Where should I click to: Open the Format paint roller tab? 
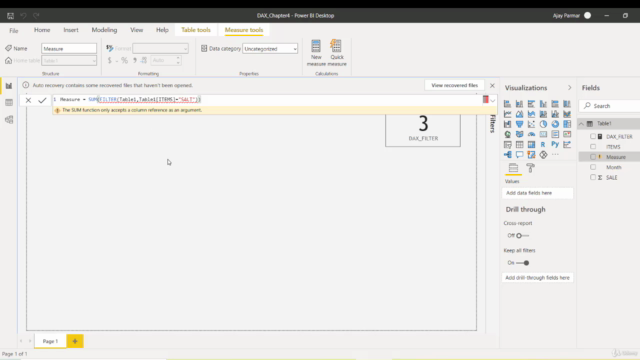click(x=530, y=168)
